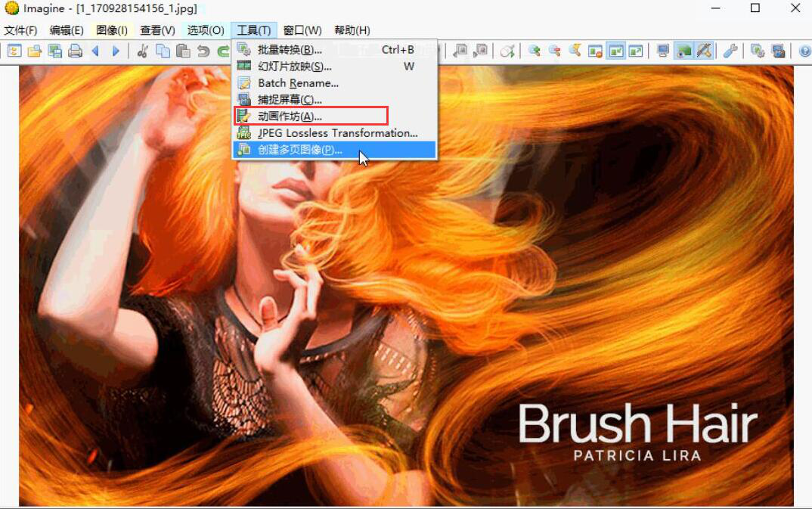The width and height of the screenshot is (812, 509).
Task: Open the 编辑(E) menu
Action: coord(67,30)
